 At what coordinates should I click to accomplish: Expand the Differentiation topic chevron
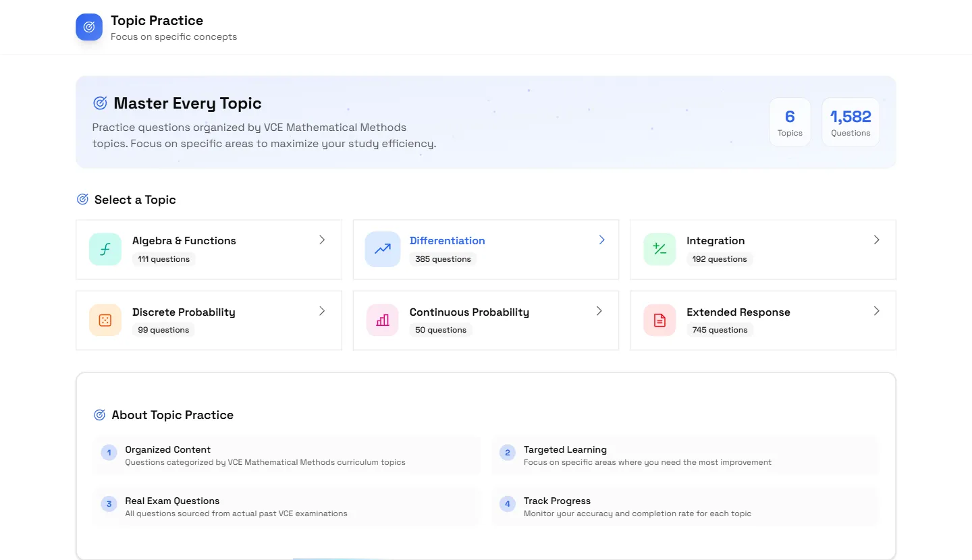click(x=601, y=240)
